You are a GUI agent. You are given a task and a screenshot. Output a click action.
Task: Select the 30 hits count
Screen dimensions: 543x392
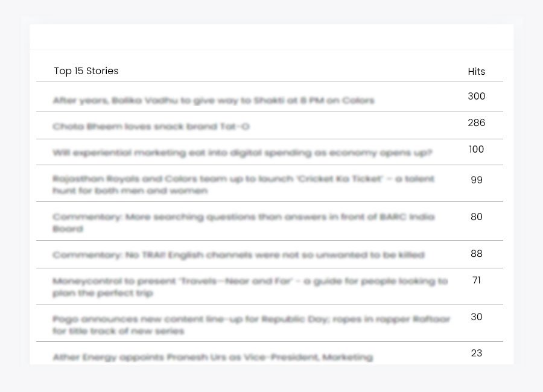[x=477, y=317]
